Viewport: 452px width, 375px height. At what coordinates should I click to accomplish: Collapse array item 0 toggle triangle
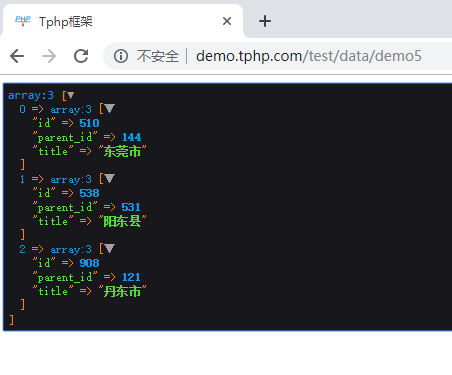[x=109, y=108]
